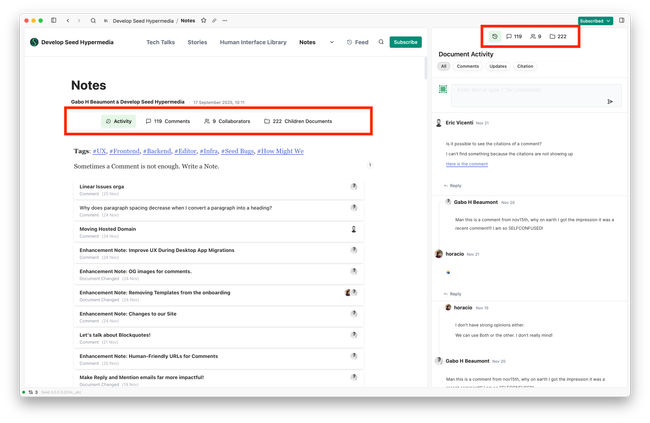The height and width of the screenshot is (423, 650).
Task: Click the green Subscribe button
Action: (x=405, y=42)
